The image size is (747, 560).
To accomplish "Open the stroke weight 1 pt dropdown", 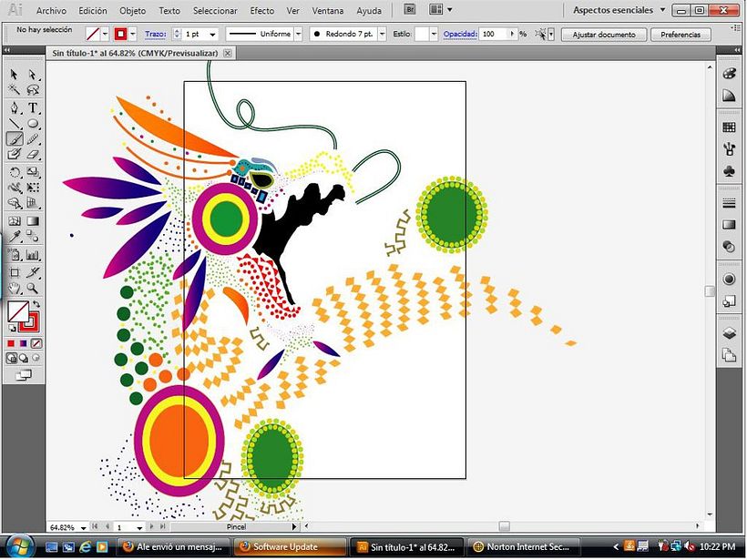I will [211, 34].
